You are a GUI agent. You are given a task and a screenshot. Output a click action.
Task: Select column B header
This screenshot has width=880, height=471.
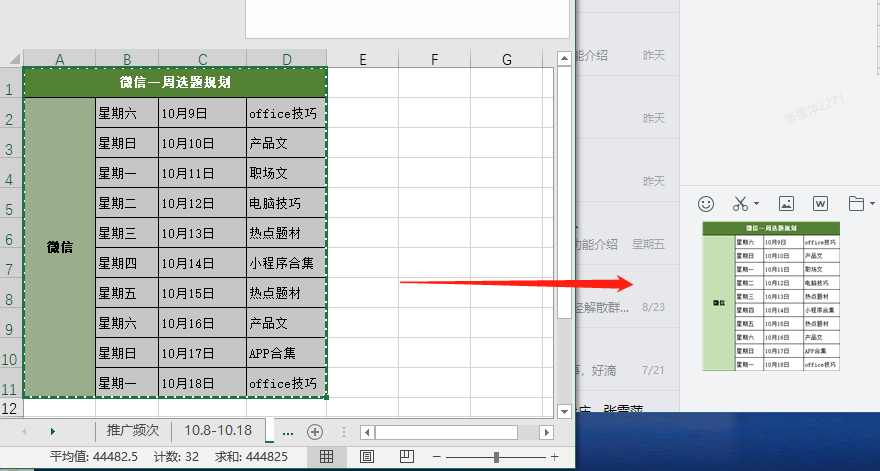[x=127, y=59]
